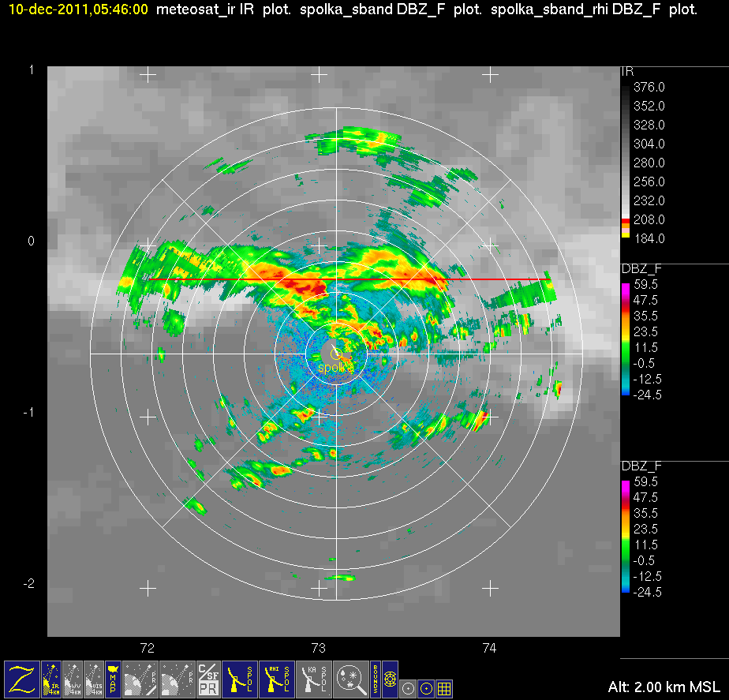Screen dimensions: 729x700
Task: Toggle the IR 4km satellite layer
Action: (x=51, y=679)
